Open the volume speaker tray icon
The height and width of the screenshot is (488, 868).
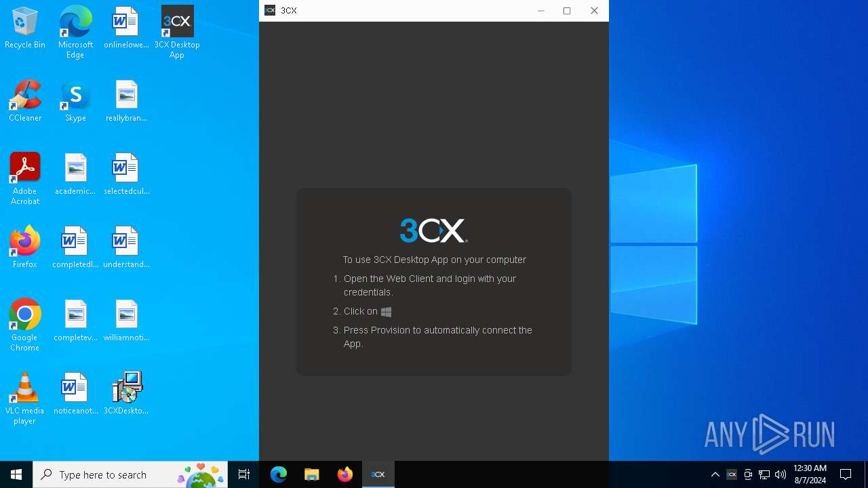[x=781, y=474]
